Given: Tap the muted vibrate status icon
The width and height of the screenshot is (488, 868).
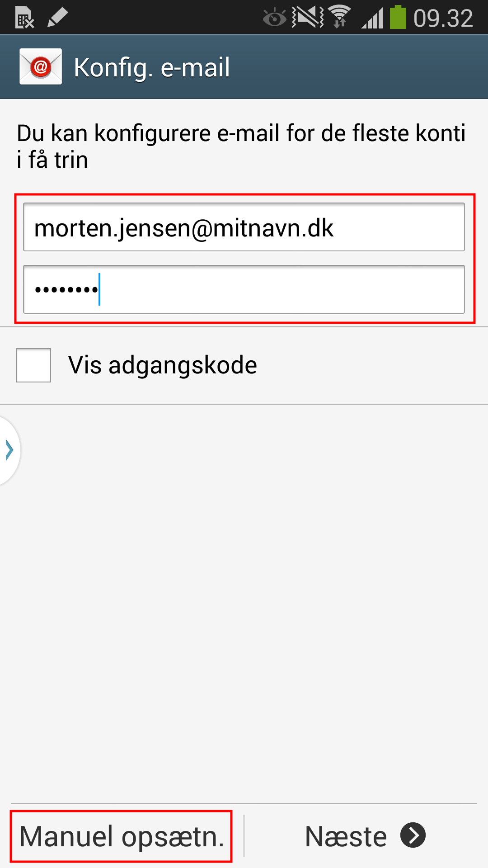Looking at the screenshot, I should coord(308,17).
